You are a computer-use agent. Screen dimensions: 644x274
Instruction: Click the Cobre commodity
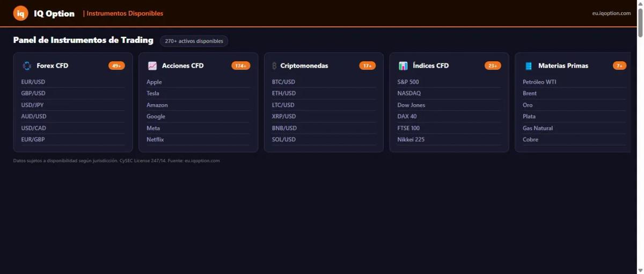pos(575,139)
